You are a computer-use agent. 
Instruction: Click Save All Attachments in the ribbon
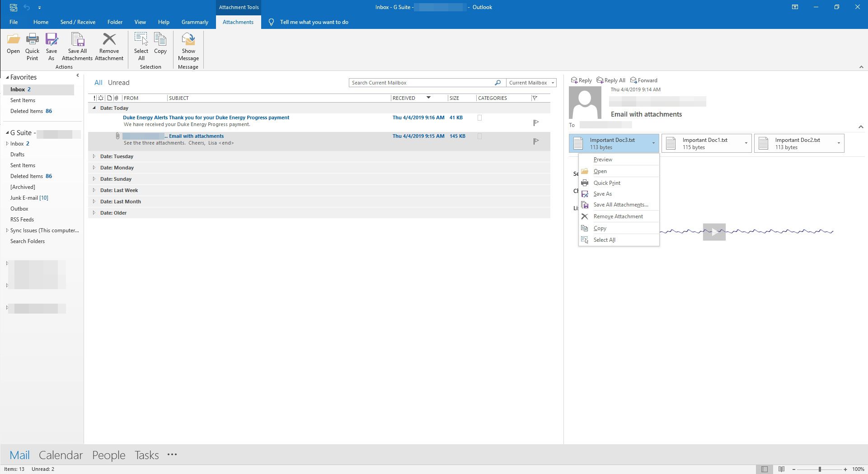[77, 47]
